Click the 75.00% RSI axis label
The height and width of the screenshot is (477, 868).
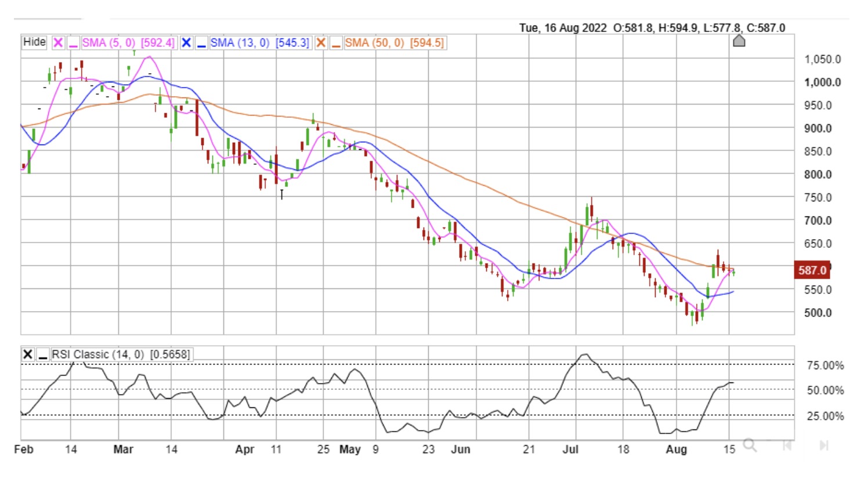pyautogui.click(x=824, y=365)
